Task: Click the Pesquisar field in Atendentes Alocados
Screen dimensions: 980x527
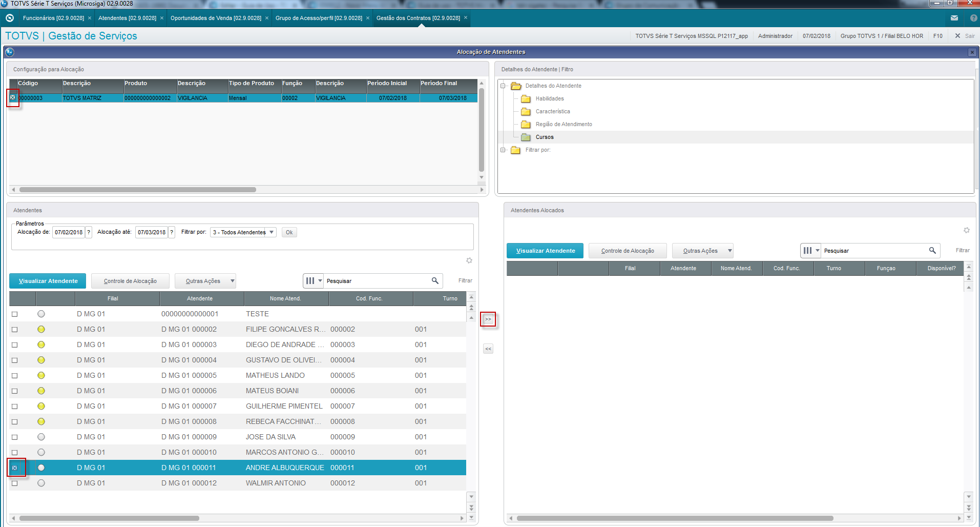Action: click(874, 251)
